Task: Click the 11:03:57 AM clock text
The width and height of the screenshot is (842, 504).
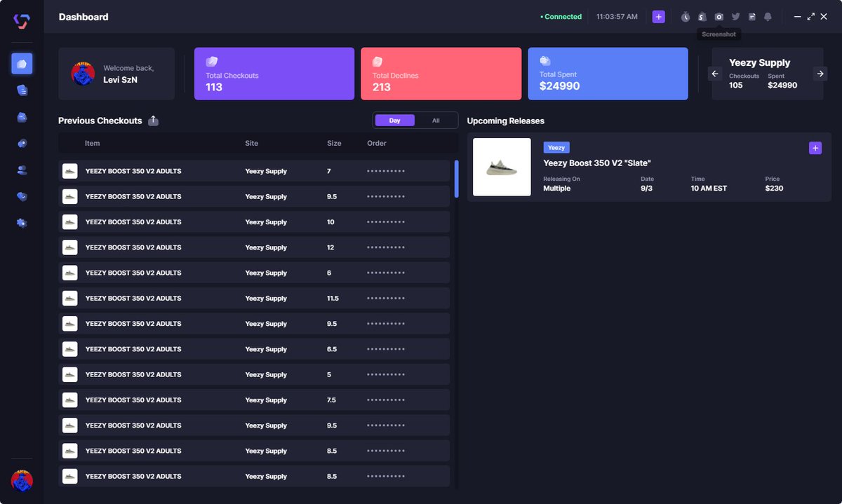Action: (617, 17)
